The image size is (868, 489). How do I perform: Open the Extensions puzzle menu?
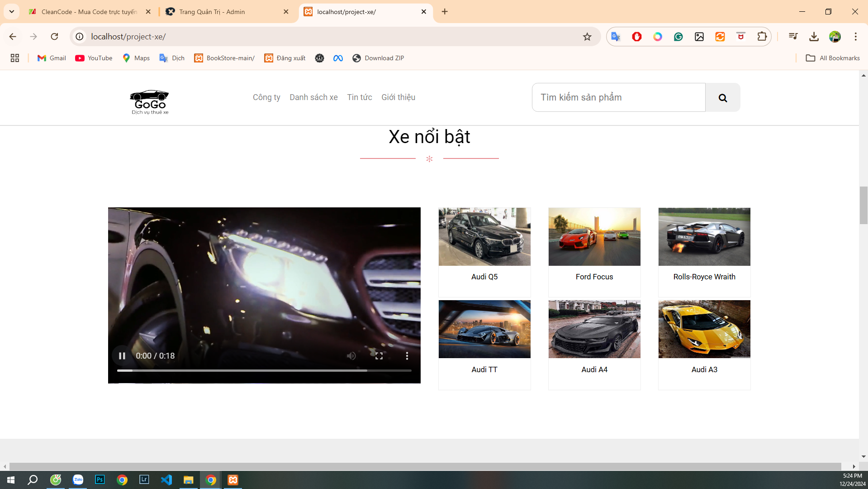(762, 37)
